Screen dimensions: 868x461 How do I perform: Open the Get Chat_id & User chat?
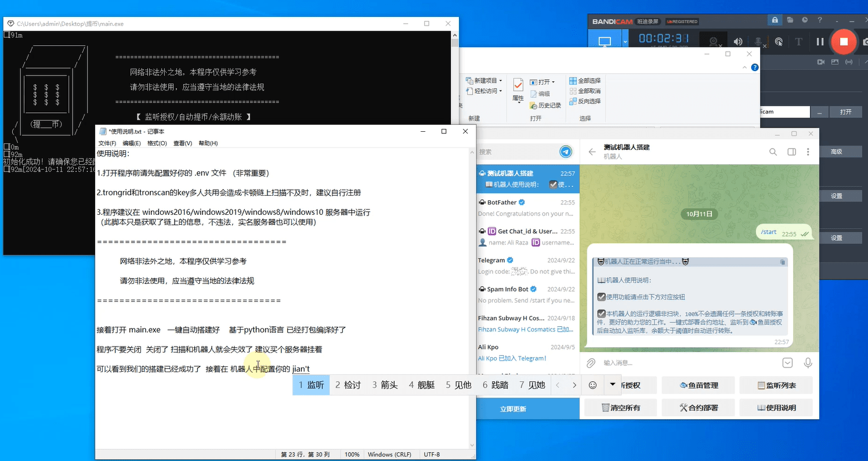(527, 236)
